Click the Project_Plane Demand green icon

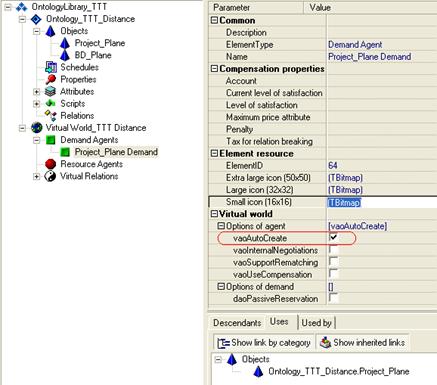point(65,152)
